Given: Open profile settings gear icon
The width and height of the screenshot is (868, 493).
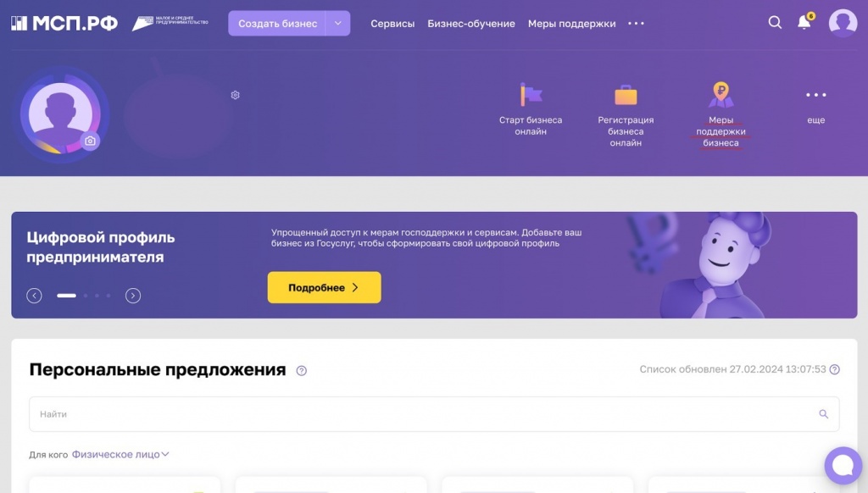Looking at the screenshot, I should pos(236,95).
